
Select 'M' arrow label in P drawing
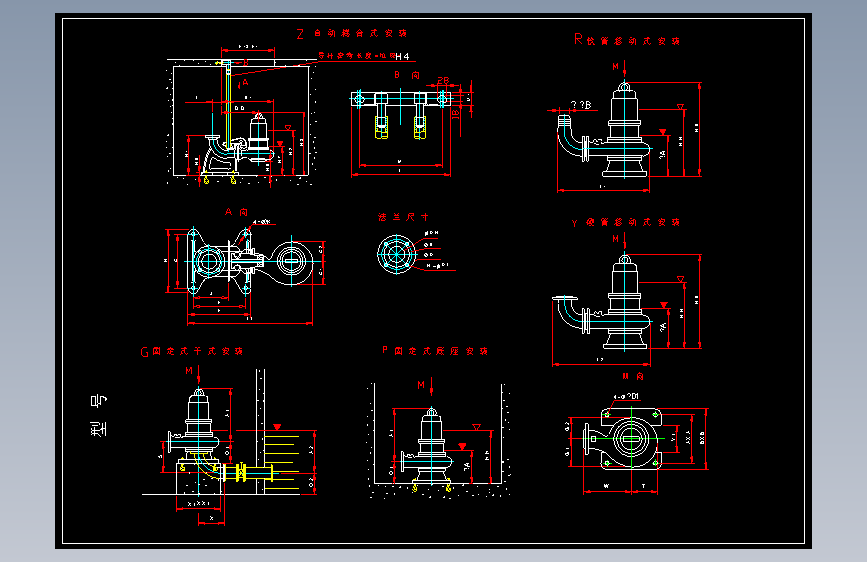421,384
